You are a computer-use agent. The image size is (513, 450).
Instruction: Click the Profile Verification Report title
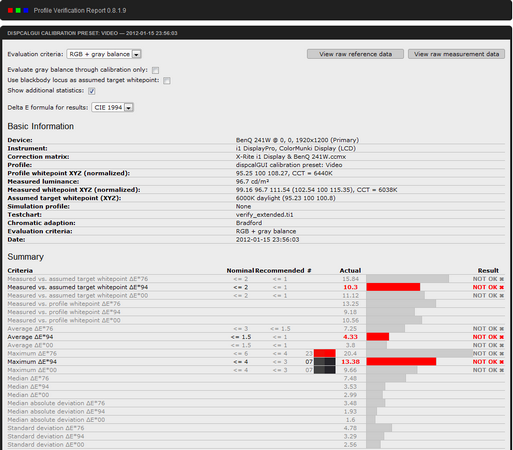[x=80, y=10]
